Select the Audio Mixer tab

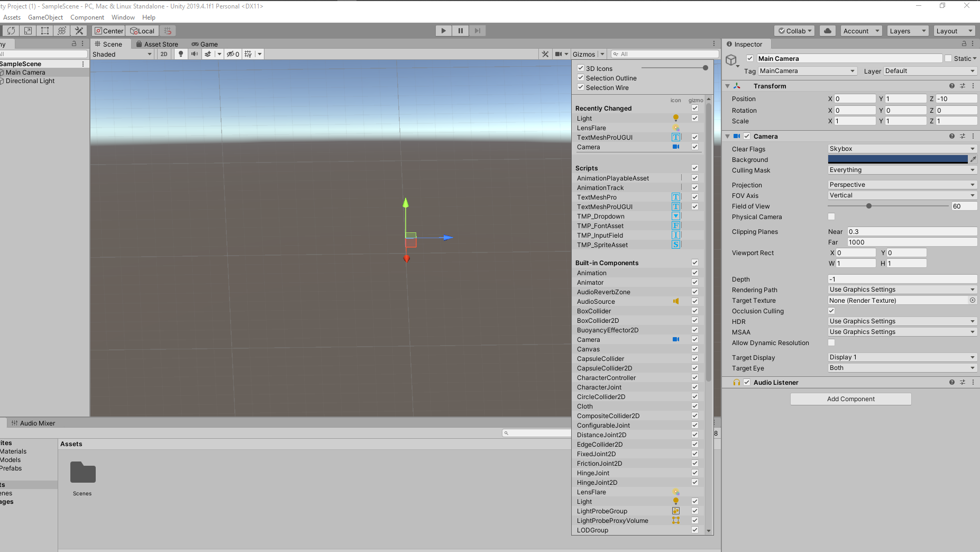(x=33, y=423)
